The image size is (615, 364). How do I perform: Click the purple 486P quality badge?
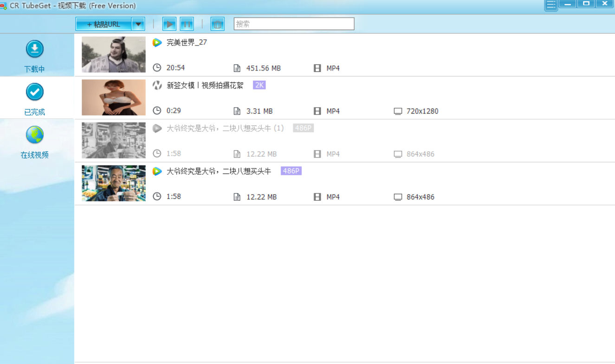pyautogui.click(x=291, y=171)
